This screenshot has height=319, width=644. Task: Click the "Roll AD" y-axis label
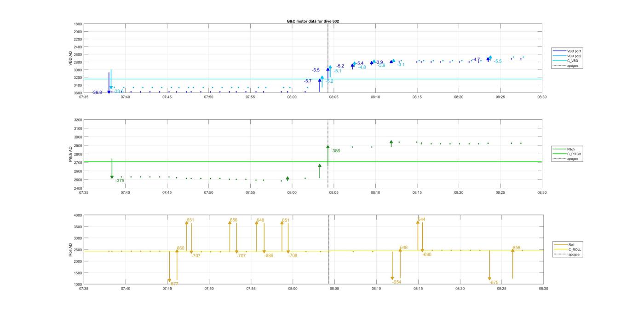point(70,250)
